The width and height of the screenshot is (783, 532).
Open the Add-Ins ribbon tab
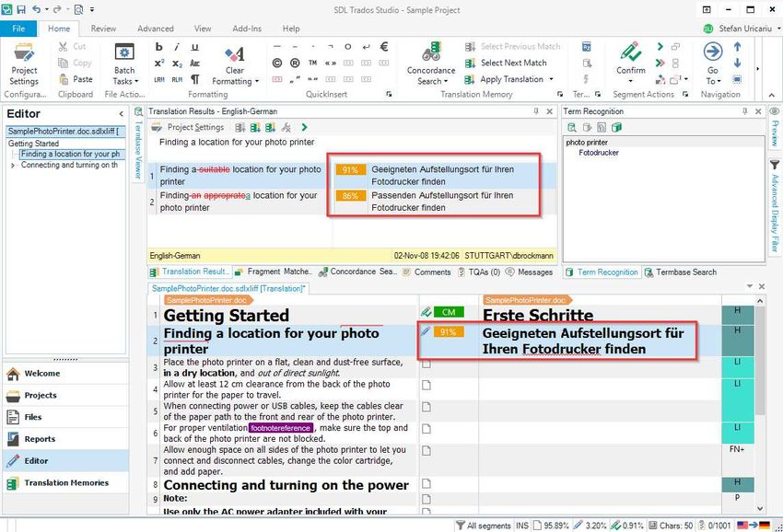[247, 29]
